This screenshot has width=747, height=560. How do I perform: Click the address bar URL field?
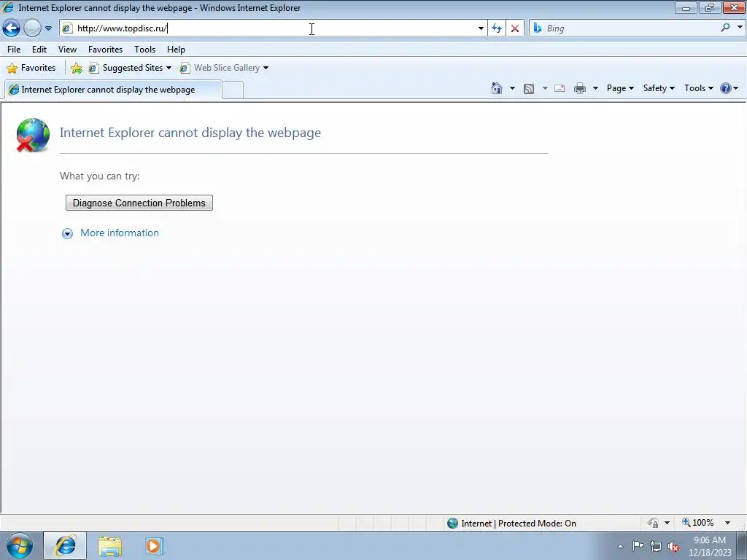pos(274,28)
